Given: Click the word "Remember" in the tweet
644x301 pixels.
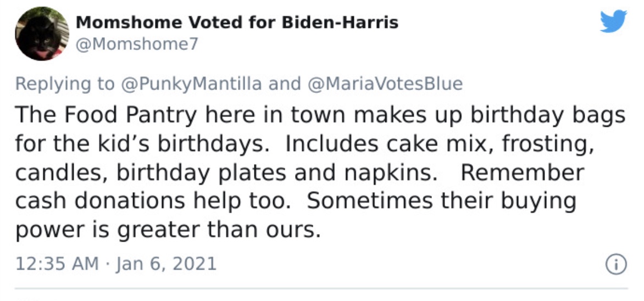Looking at the screenshot, I should tap(522, 172).
